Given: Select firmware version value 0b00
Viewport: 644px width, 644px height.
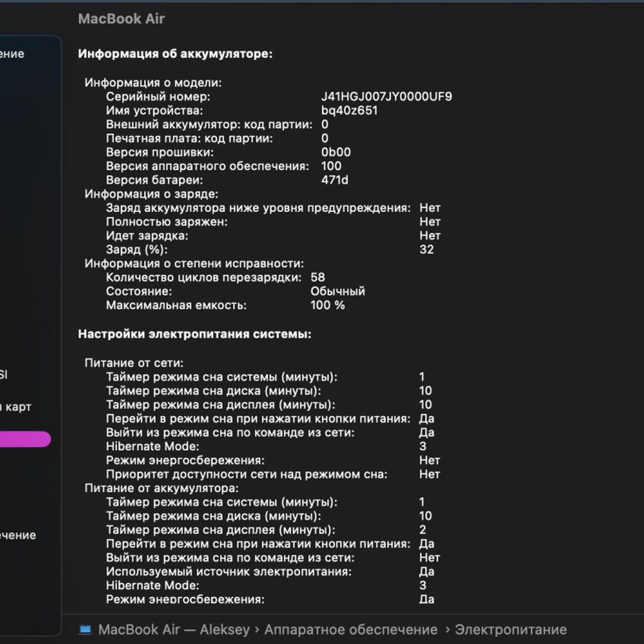Looking at the screenshot, I should click(x=336, y=152).
